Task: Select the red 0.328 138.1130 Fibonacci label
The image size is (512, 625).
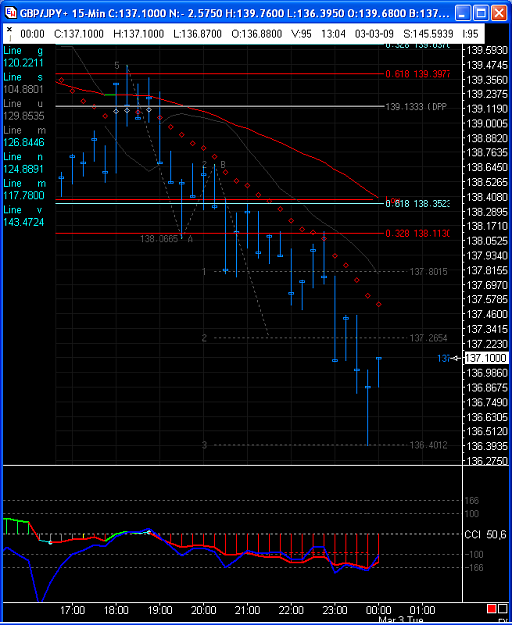Action: 417,234
